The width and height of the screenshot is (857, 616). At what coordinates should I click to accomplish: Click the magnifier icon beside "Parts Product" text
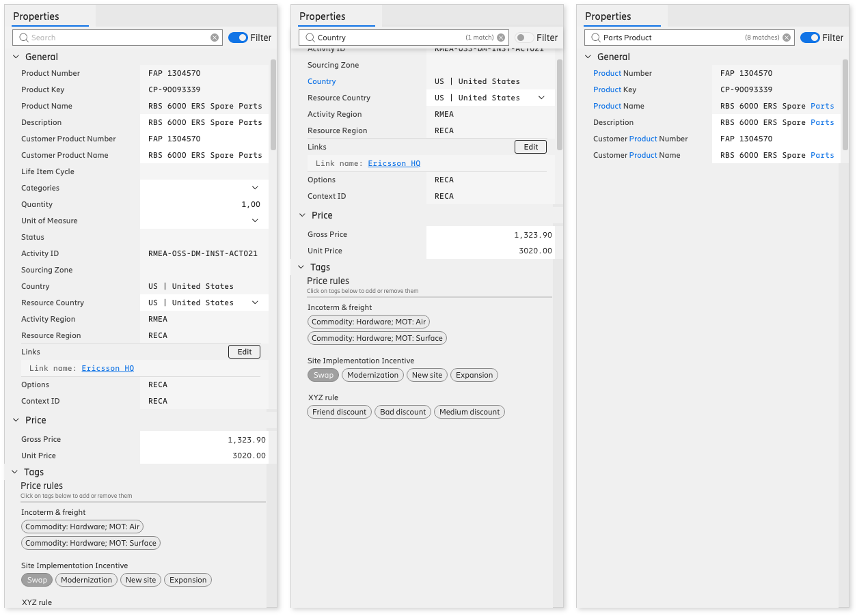coord(595,38)
